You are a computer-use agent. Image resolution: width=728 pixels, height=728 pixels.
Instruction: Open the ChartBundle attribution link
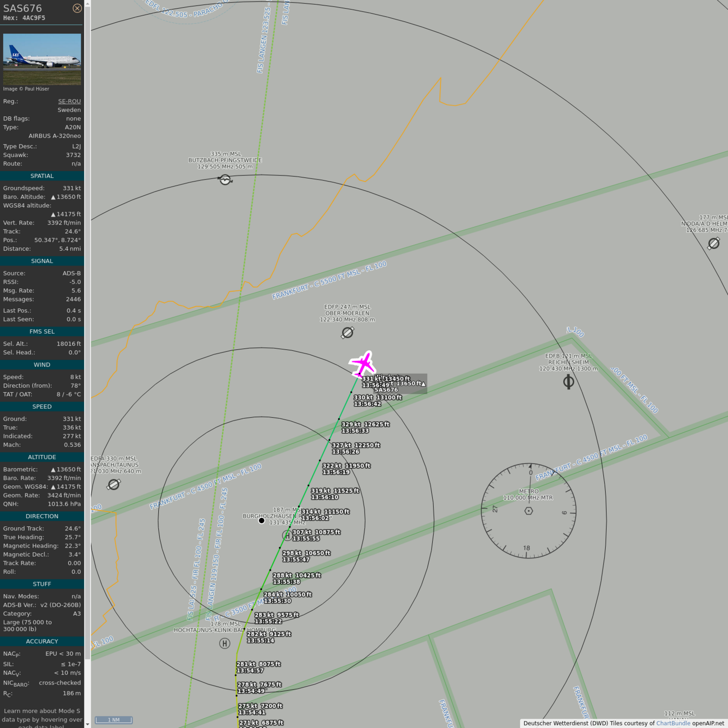tap(673, 723)
